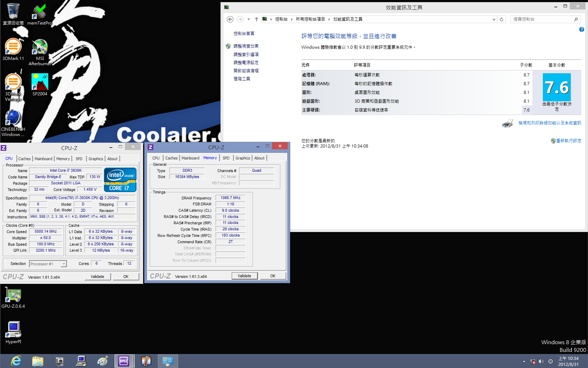Select Caches tab in left CPU-Z
The height and width of the screenshot is (368, 588).
(x=24, y=159)
